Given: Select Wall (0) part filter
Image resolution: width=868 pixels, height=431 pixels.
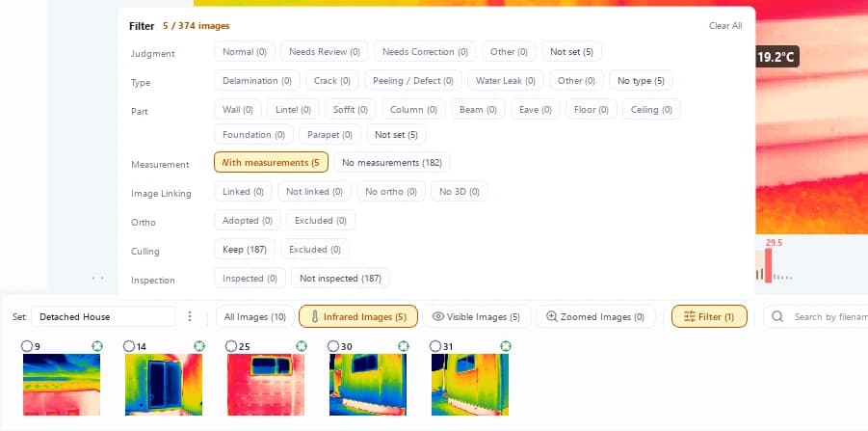Looking at the screenshot, I should point(238,109).
